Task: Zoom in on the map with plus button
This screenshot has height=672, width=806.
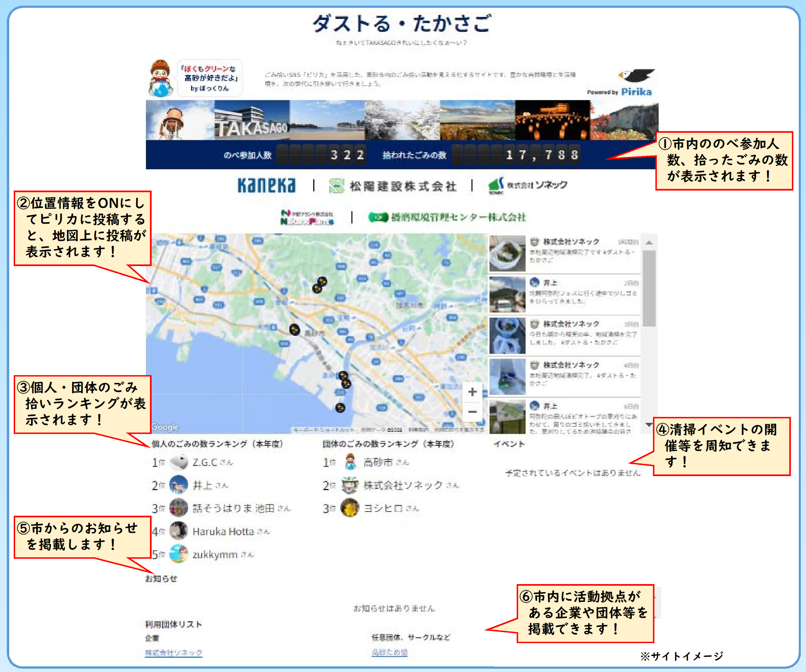Action: tap(472, 392)
